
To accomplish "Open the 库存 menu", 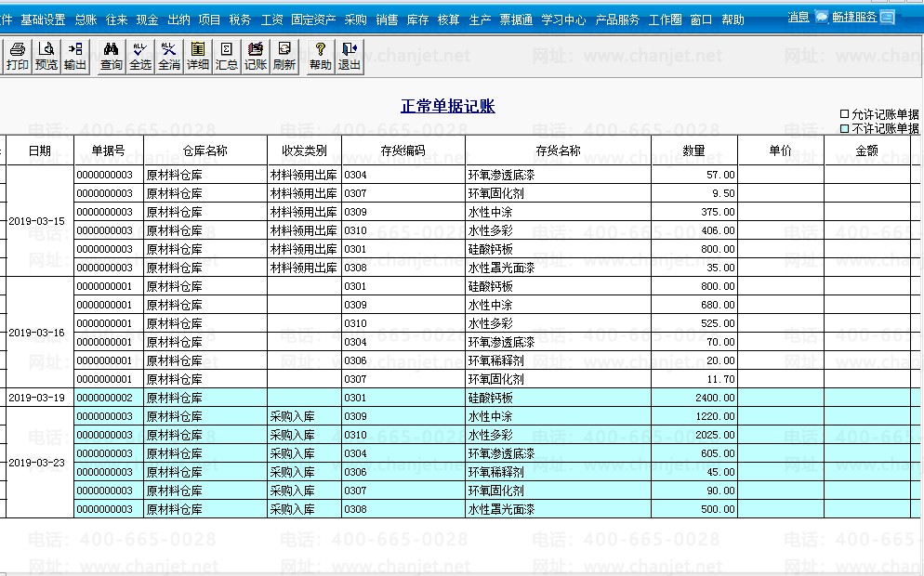I will click(x=417, y=20).
